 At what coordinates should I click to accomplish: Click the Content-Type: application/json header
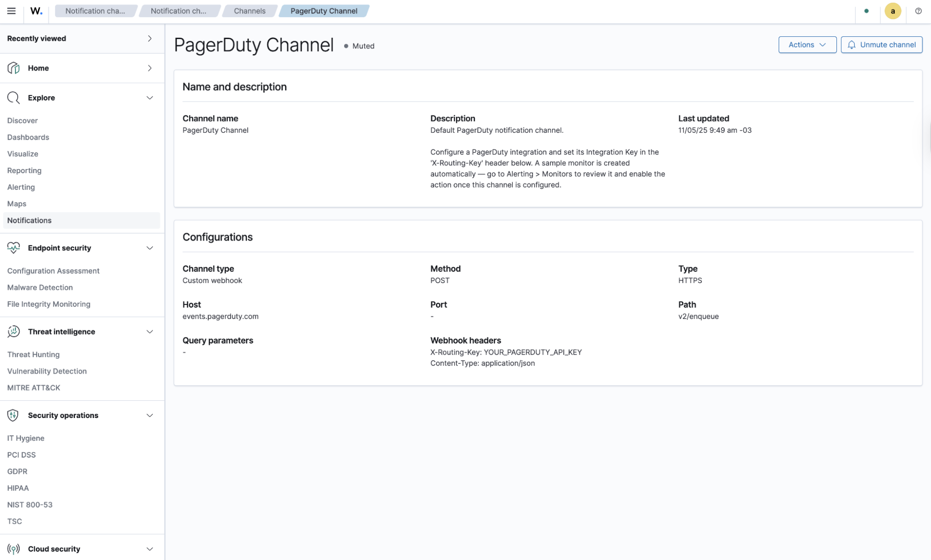(x=482, y=363)
